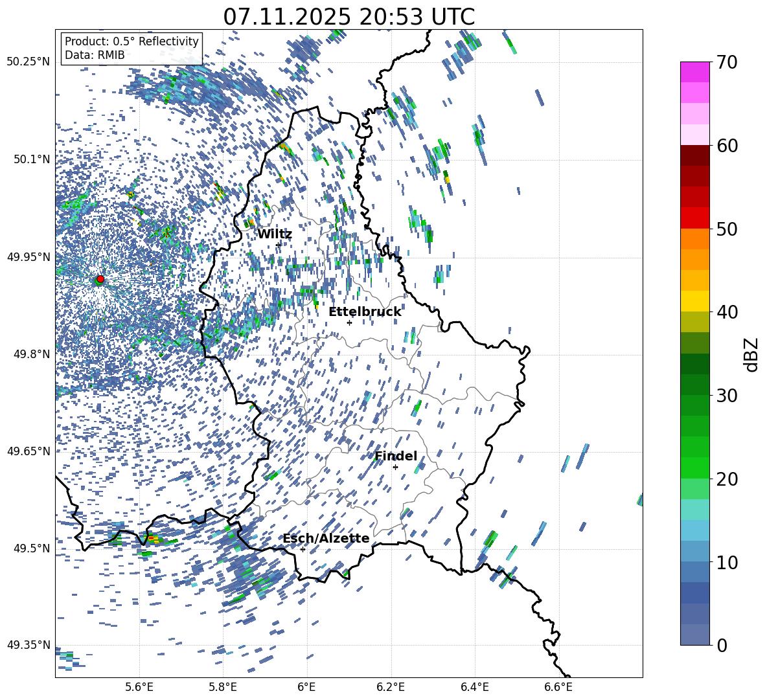This screenshot has width=767, height=700.
Task: Select the Esch/Alzette city label
Action: pos(326,539)
